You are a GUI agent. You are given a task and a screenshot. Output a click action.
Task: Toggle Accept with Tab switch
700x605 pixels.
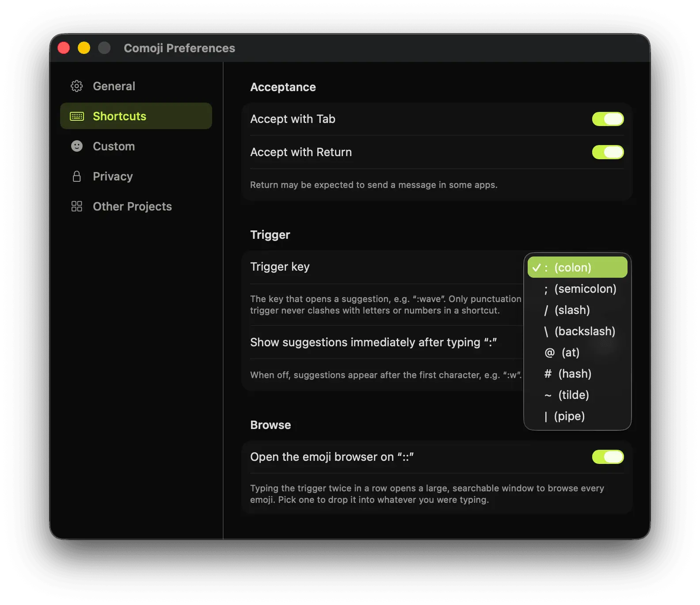click(608, 119)
